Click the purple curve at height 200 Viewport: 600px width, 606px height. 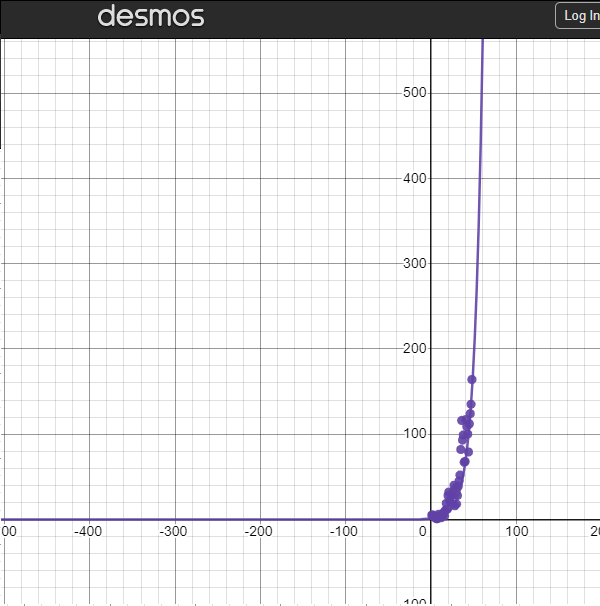(474, 348)
